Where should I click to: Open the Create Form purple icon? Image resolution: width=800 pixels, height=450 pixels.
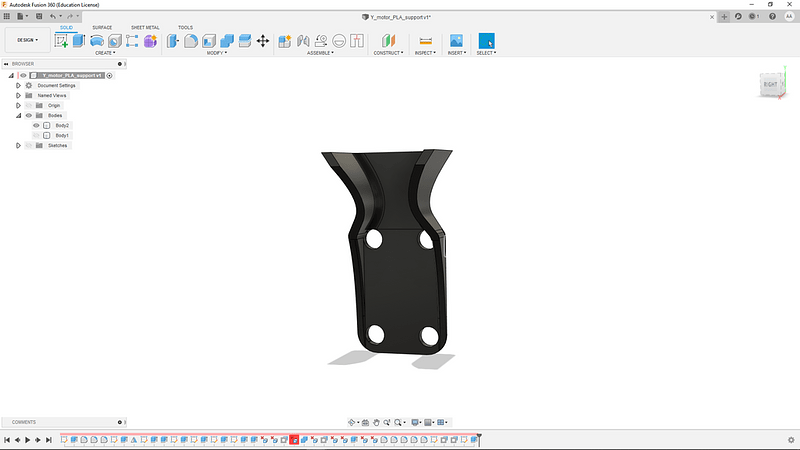[x=150, y=41]
